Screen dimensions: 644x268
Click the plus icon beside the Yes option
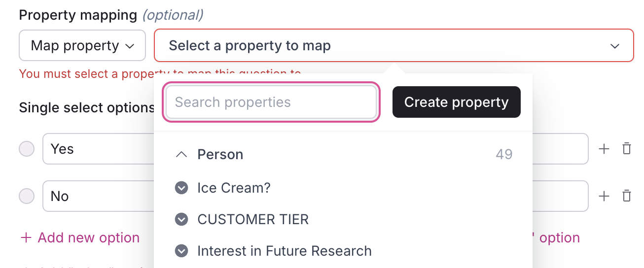pyautogui.click(x=604, y=149)
